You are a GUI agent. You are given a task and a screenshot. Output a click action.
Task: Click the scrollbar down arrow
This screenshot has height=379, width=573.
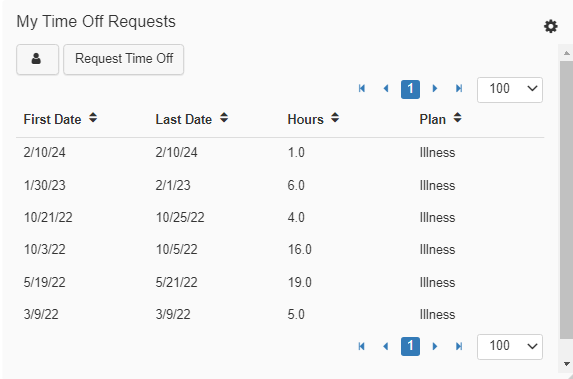pyautogui.click(x=567, y=364)
